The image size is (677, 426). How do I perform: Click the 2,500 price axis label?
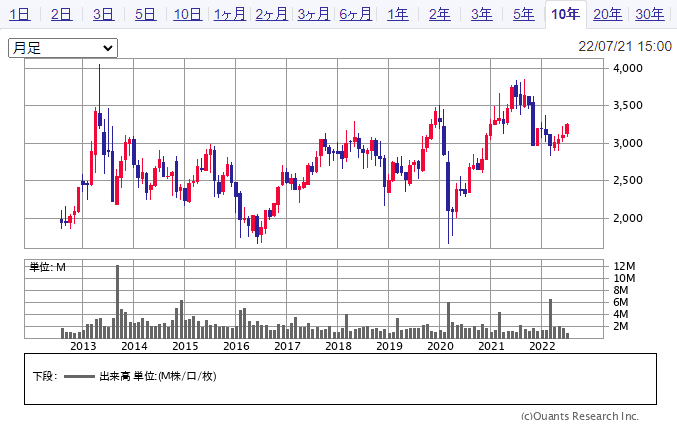628,180
